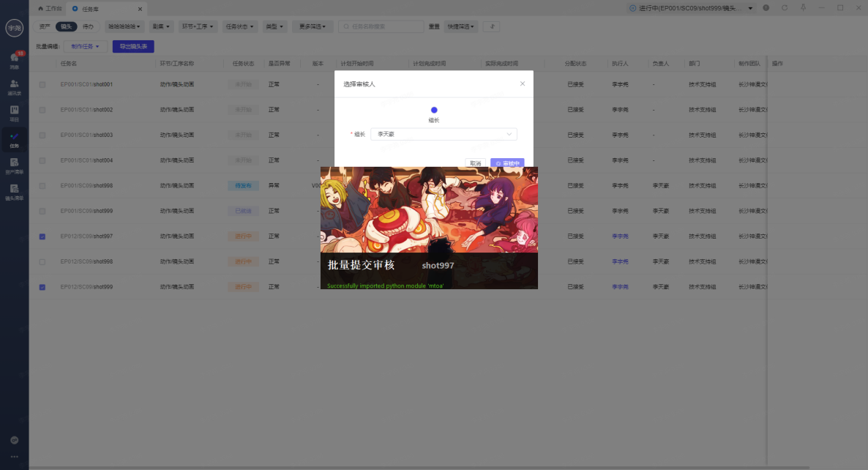Viewport: 868px width, 470px height.
Task: Open the 消息 messages icon in sidebar
Action: pyautogui.click(x=14, y=59)
